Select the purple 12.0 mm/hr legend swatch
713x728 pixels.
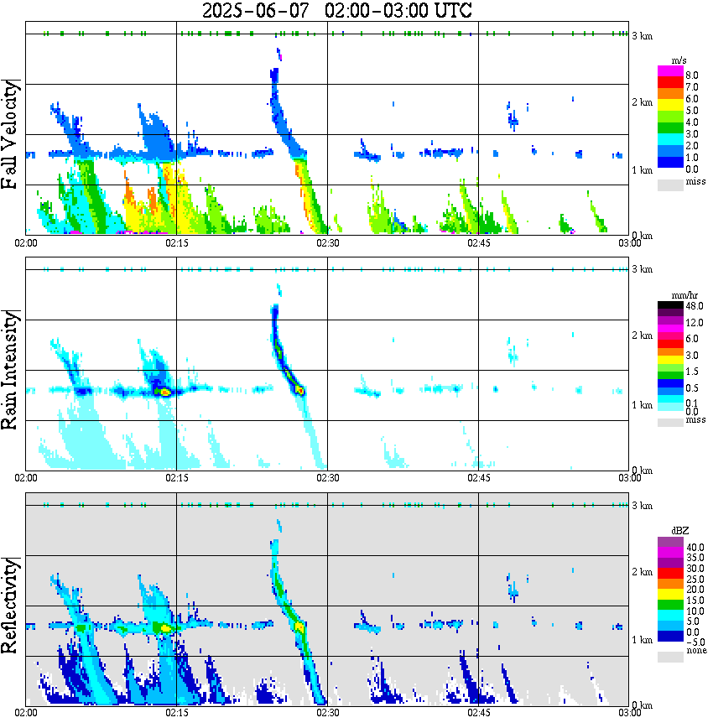click(670, 320)
